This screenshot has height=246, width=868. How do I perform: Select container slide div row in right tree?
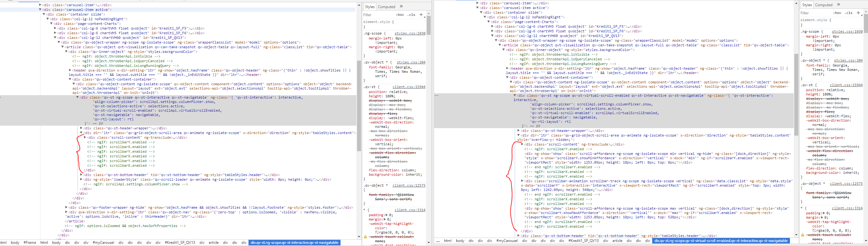tap(513, 12)
